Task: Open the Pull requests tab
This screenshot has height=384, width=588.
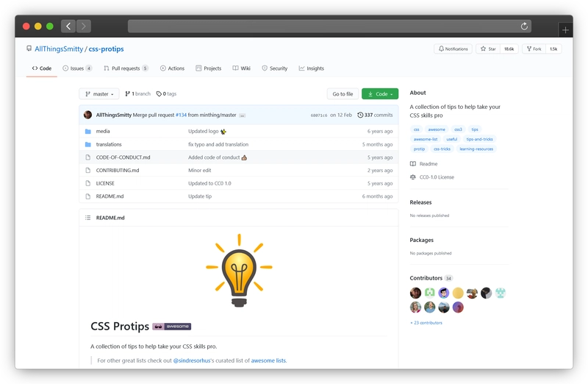Action: point(126,68)
